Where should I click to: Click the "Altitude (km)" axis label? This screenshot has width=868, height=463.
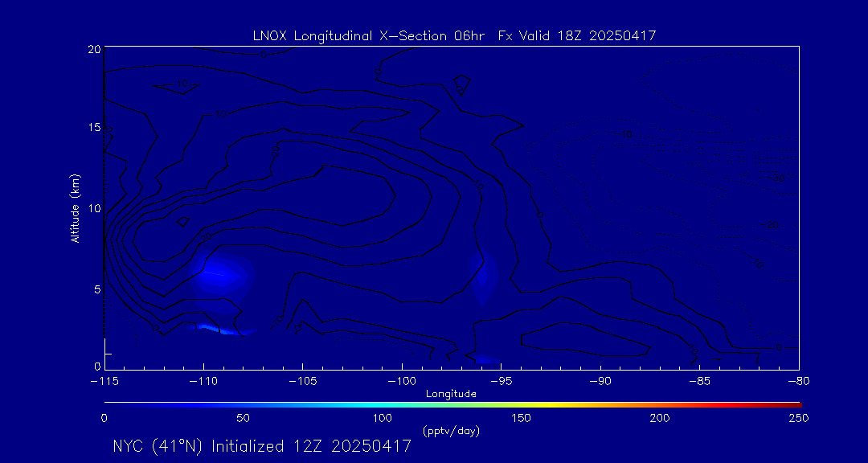75,207
